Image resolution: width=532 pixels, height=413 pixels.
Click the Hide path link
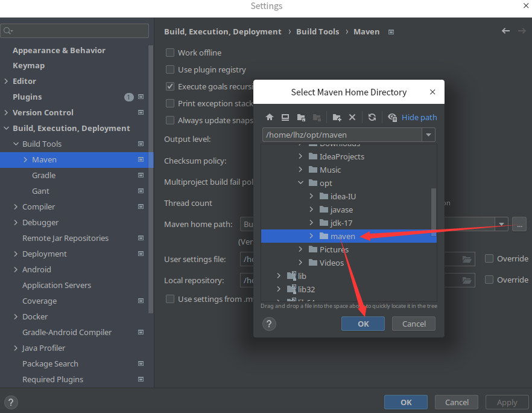pyautogui.click(x=419, y=118)
